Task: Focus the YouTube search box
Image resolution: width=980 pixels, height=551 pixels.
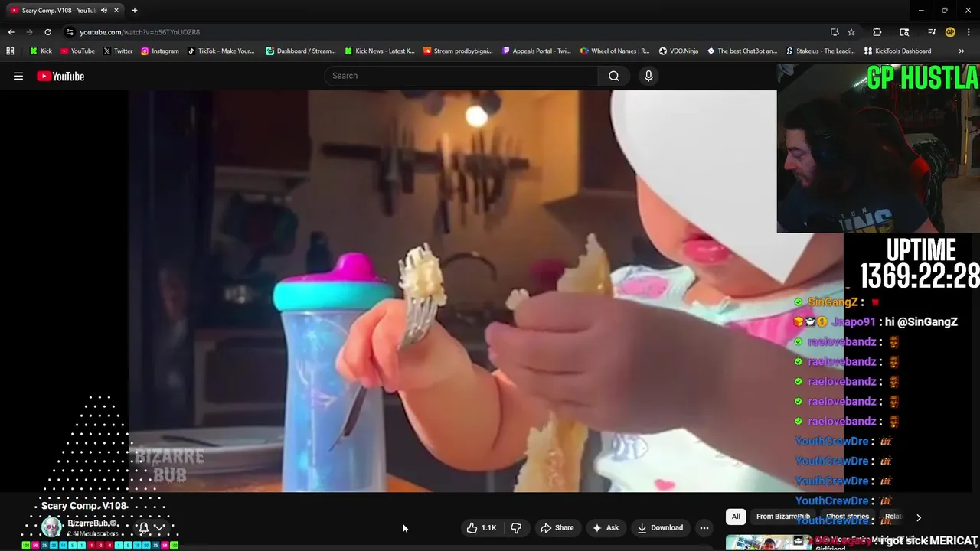Action: coord(461,76)
